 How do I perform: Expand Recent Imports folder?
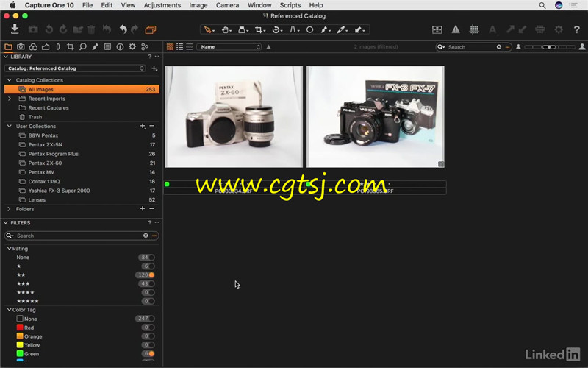click(10, 99)
